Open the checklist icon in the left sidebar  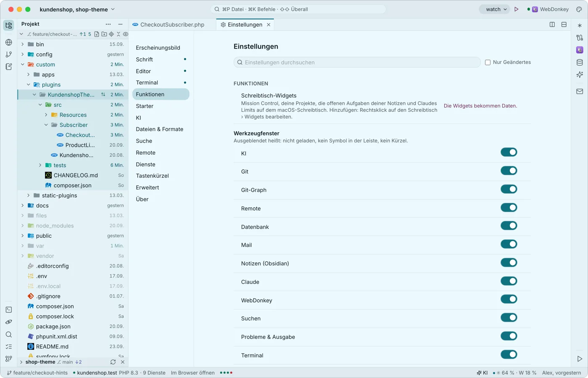tap(8, 347)
